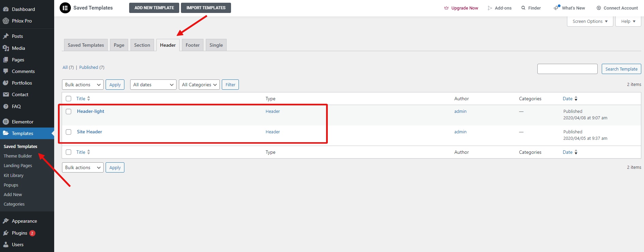This screenshot has width=644, height=252.
Task: Open the All Categories dropdown
Action: (x=199, y=85)
